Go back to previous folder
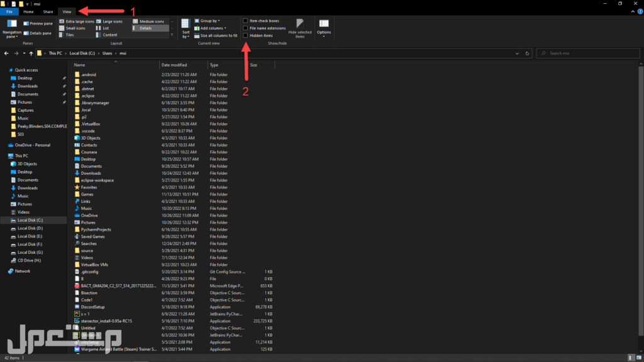The image size is (644, 362). [6, 53]
